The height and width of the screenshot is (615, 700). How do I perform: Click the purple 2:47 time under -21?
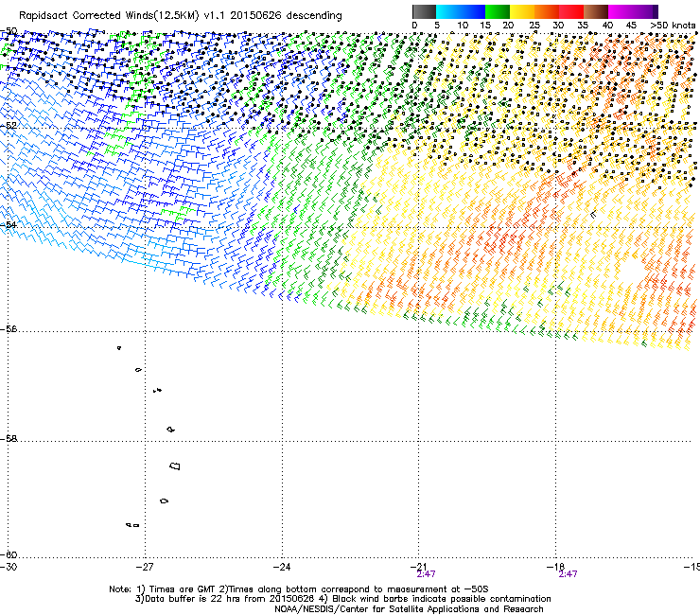point(426,574)
